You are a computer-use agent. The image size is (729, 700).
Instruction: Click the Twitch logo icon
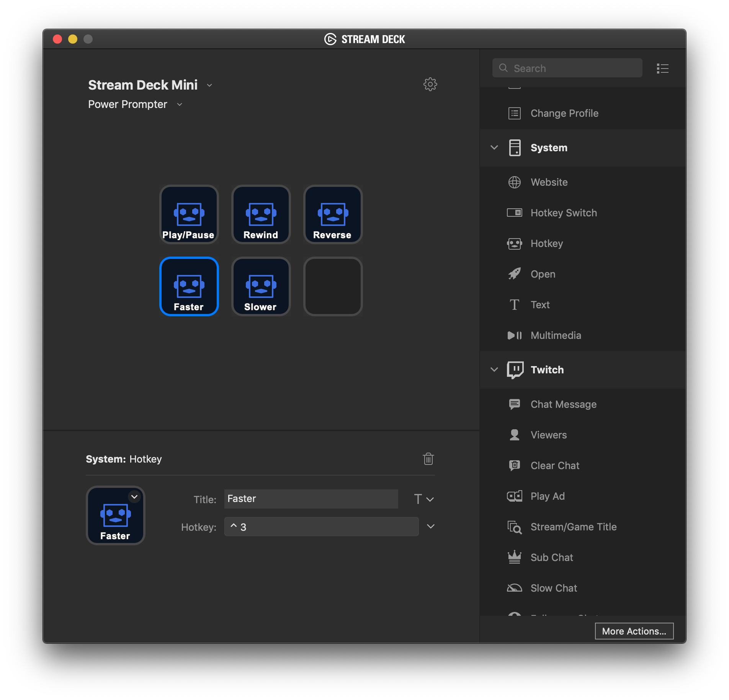515,370
